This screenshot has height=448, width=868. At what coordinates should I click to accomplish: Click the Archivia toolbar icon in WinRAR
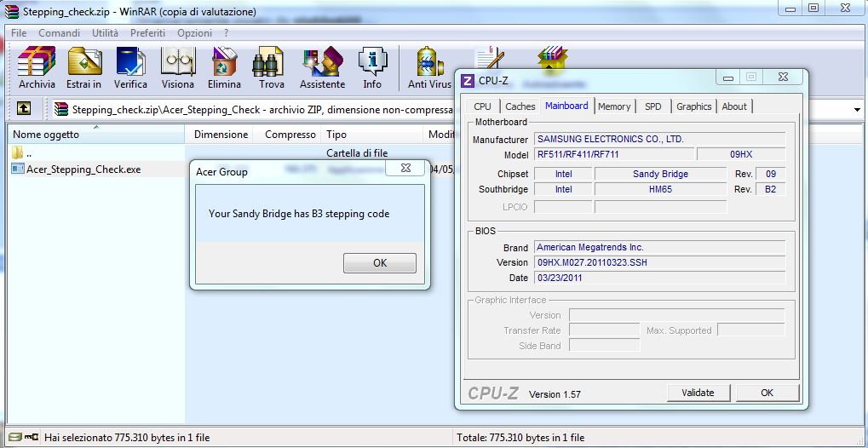37,69
